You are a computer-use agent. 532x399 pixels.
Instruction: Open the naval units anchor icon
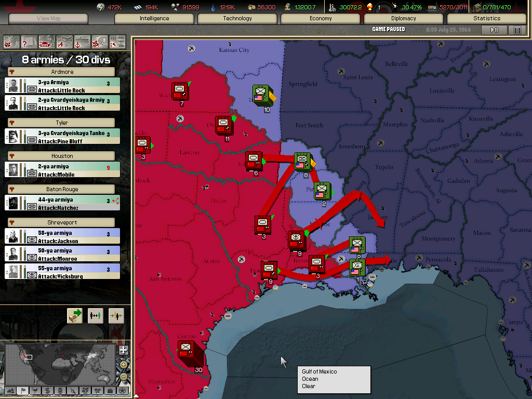(x=82, y=41)
